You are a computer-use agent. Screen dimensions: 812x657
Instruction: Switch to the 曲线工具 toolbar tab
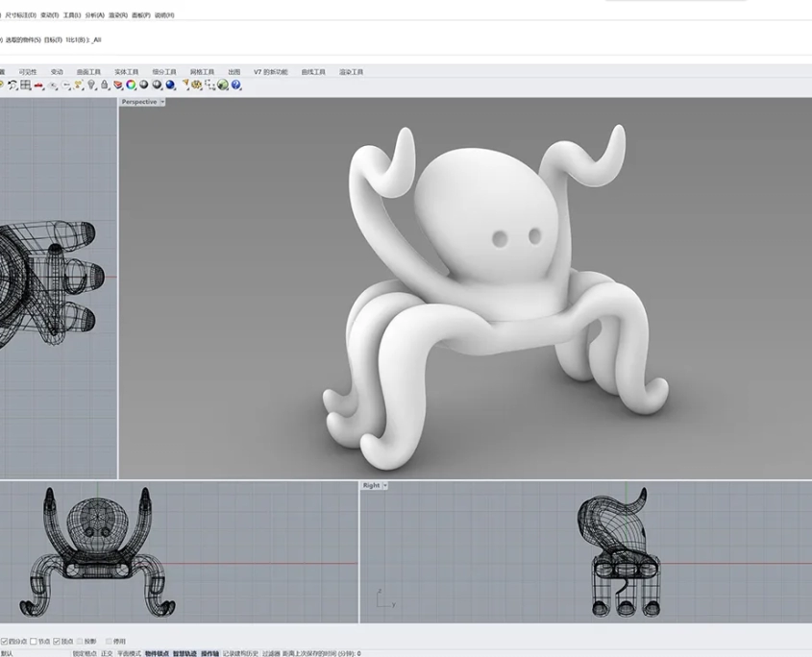(x=313, y=72)
